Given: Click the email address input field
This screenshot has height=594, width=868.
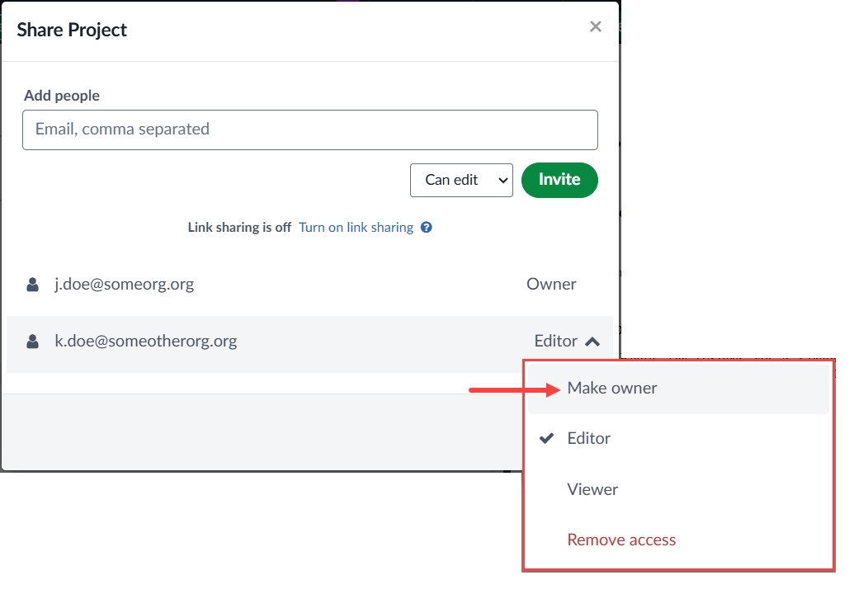Looking at the screenshot, I should (x=309, y=130).
